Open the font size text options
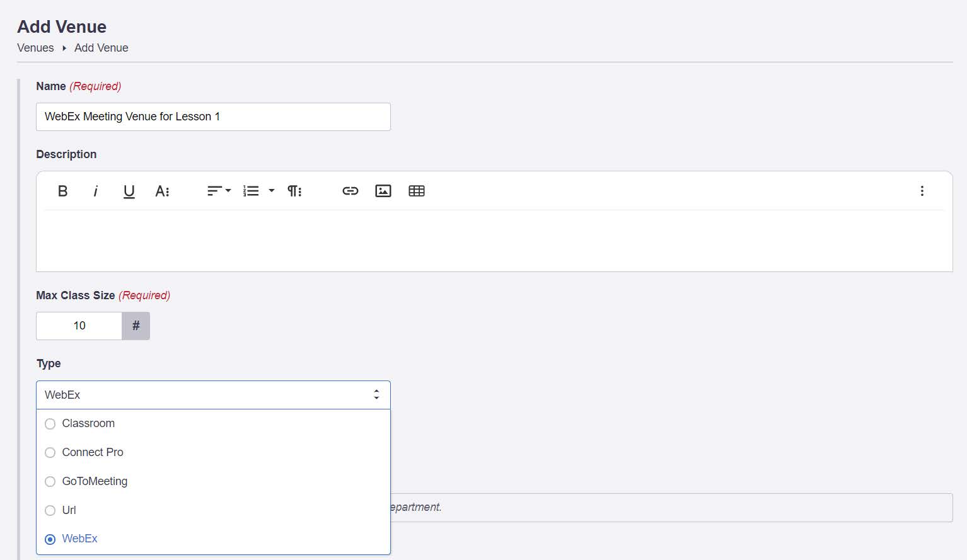 tap(162, 191)
